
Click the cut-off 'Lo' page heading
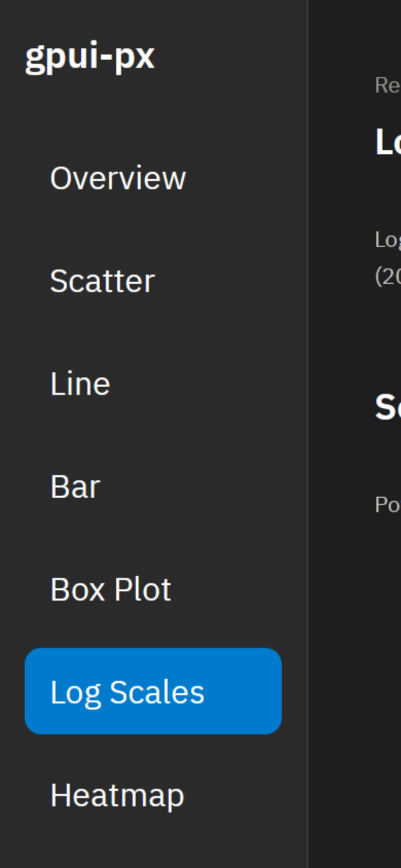tap(388, 142)
